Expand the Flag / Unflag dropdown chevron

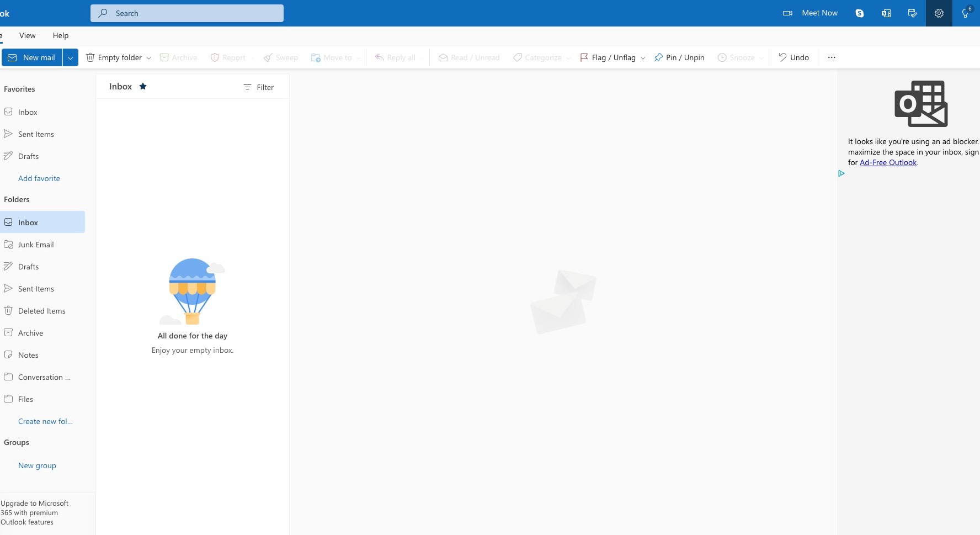pyautogui.click(x=643, y=58)
